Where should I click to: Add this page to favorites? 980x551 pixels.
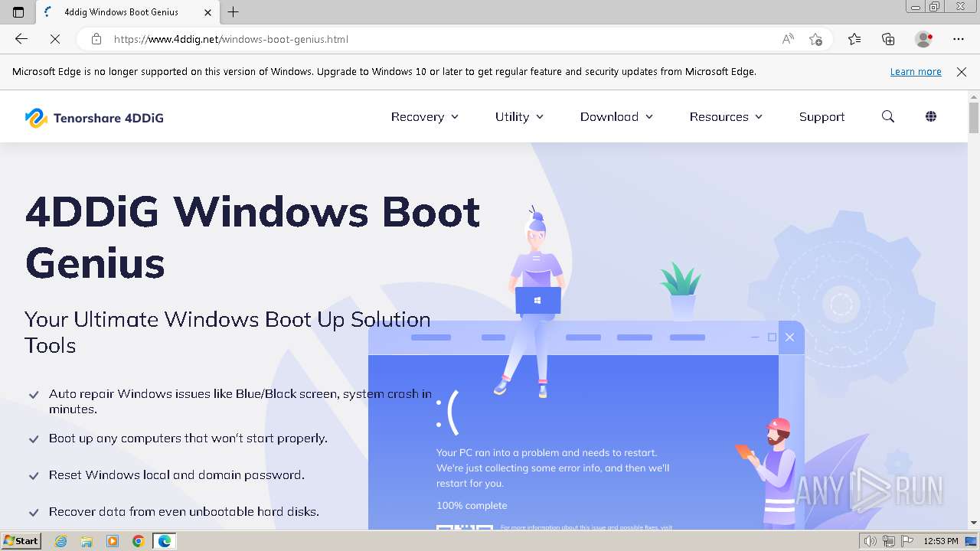(x=815, y=39)
